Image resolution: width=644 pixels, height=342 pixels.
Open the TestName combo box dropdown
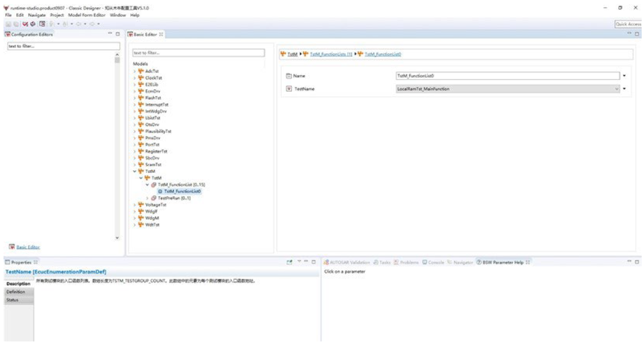pyautogui.click(x=617, y=89)
